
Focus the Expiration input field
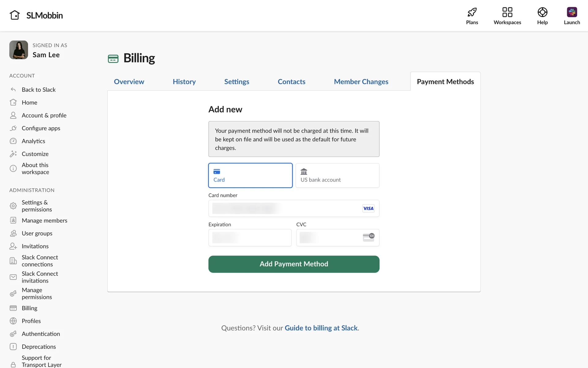click(x=250, y=238)
